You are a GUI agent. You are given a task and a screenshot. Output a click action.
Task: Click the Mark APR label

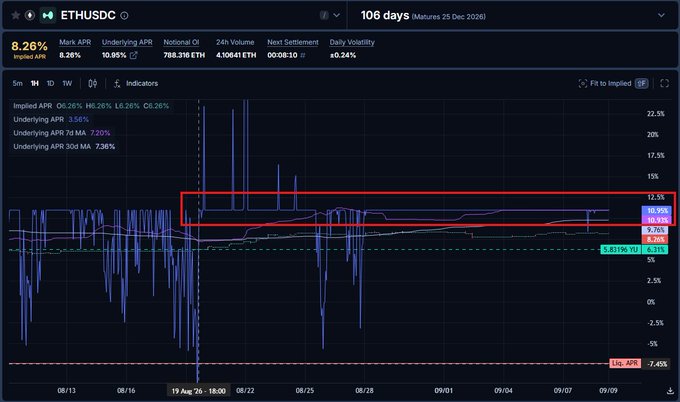(x=75, y=42)
